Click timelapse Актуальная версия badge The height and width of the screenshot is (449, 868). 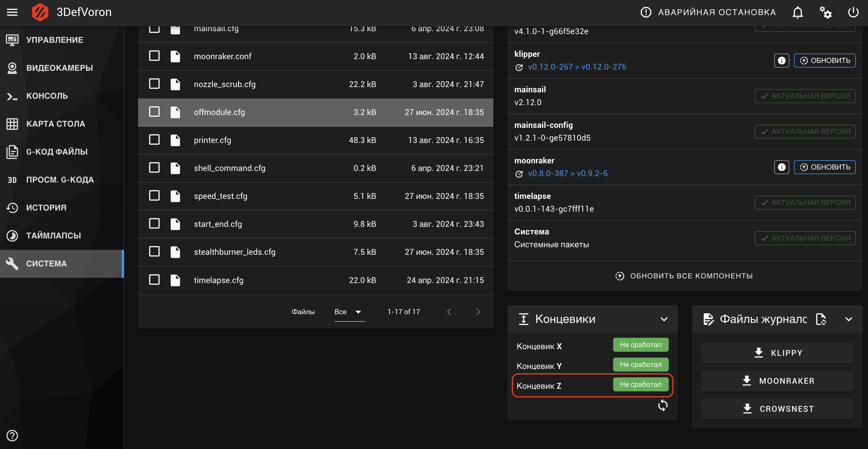(805, 202)
